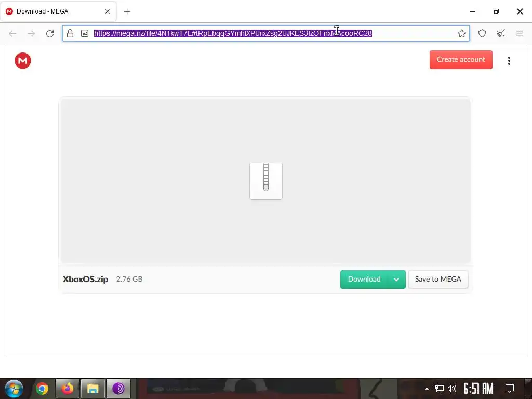Click the network status tray icon
The width and height of the screenshot is (532, 399).
[x=440, y=389]
